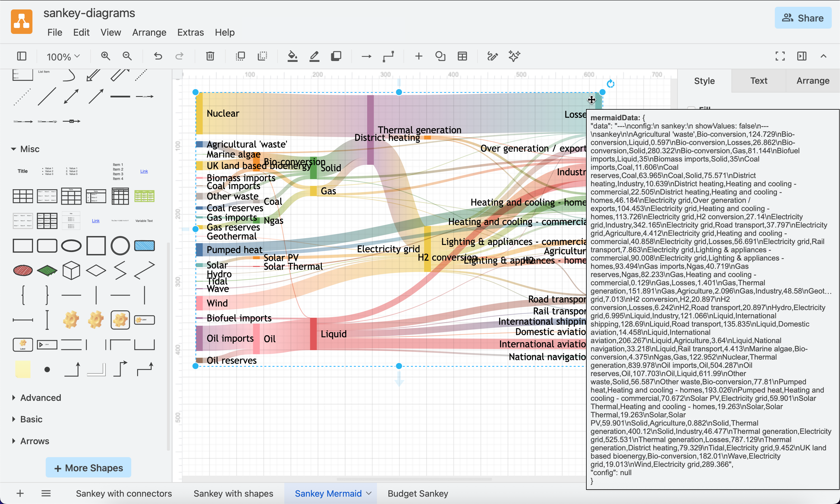Select the Line Color tool
840x504 pixels.
click(x=314, y=56)
